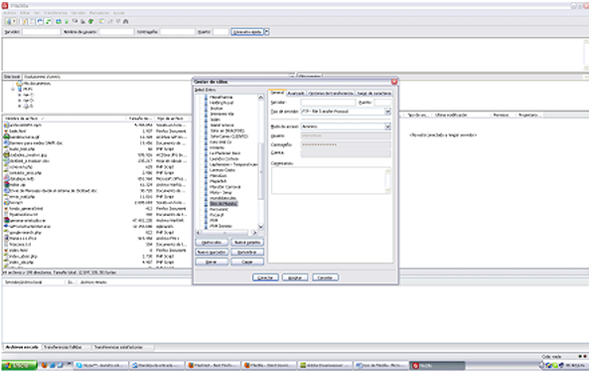Toggle transfer queue display toolbar icon
This screenshot has width=600, height=373.
[x=48, y=21]
